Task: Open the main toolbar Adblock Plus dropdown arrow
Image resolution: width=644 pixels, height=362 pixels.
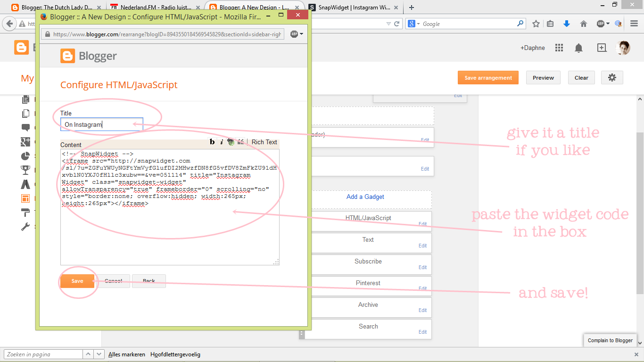Action: click(608, 24)
